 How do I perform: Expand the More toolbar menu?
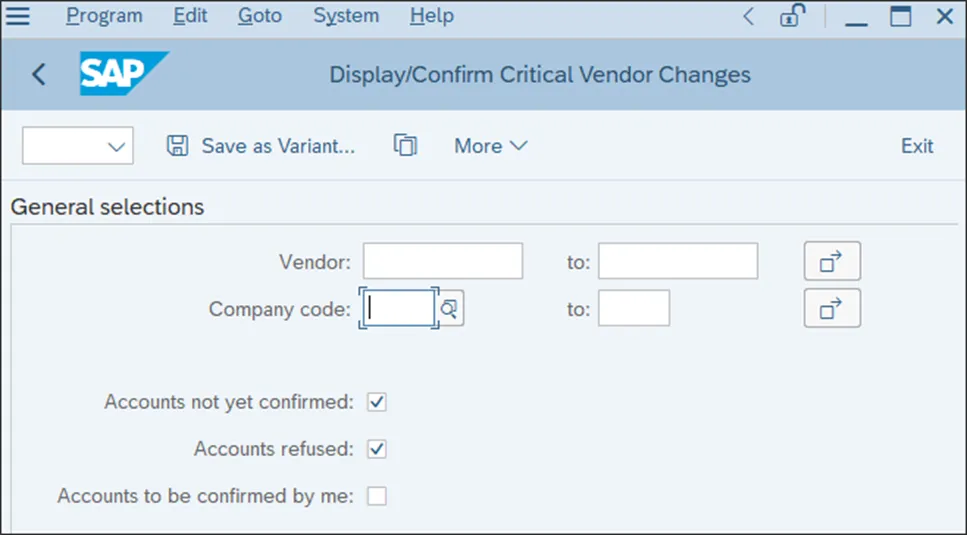(x=490, y=146)
